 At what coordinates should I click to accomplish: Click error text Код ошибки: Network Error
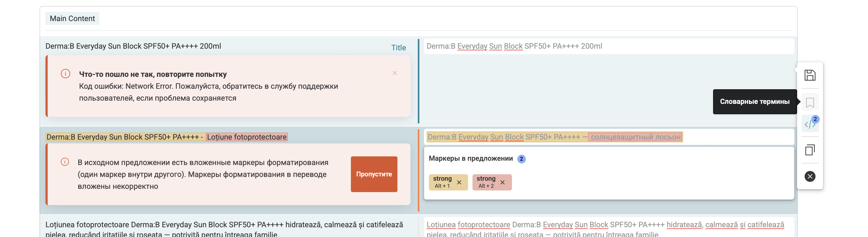(208, 92)
